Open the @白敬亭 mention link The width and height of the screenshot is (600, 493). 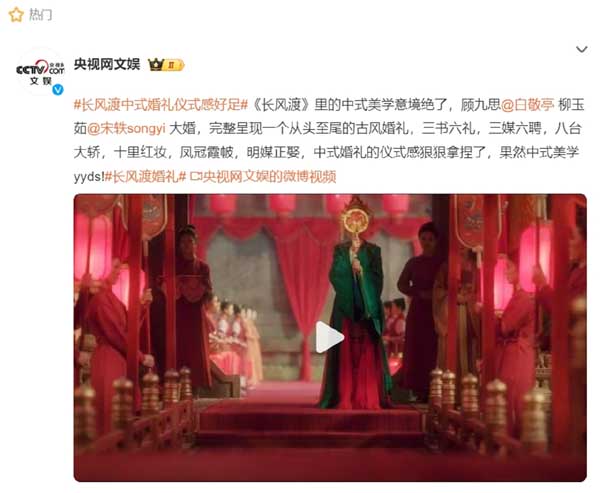point(527,104)
